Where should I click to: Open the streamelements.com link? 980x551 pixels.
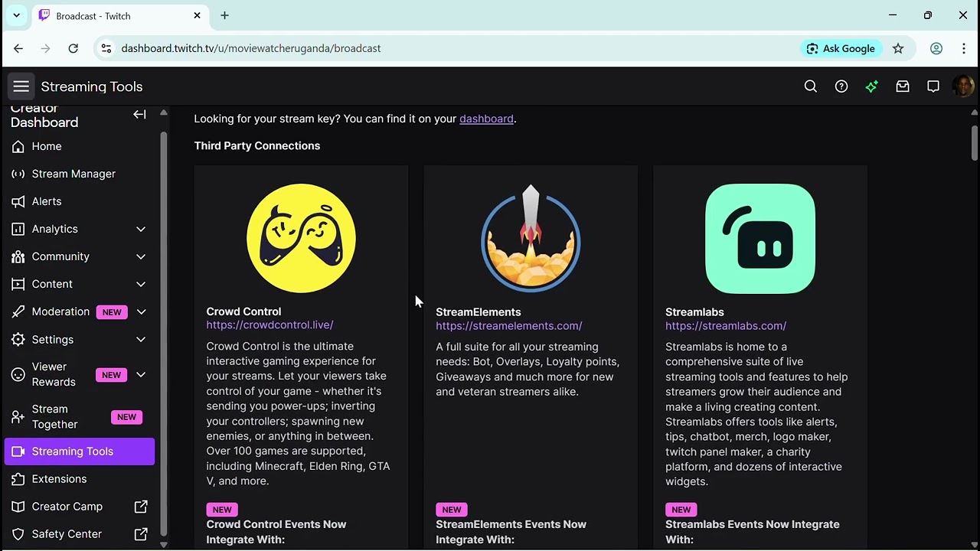(509, 325)
